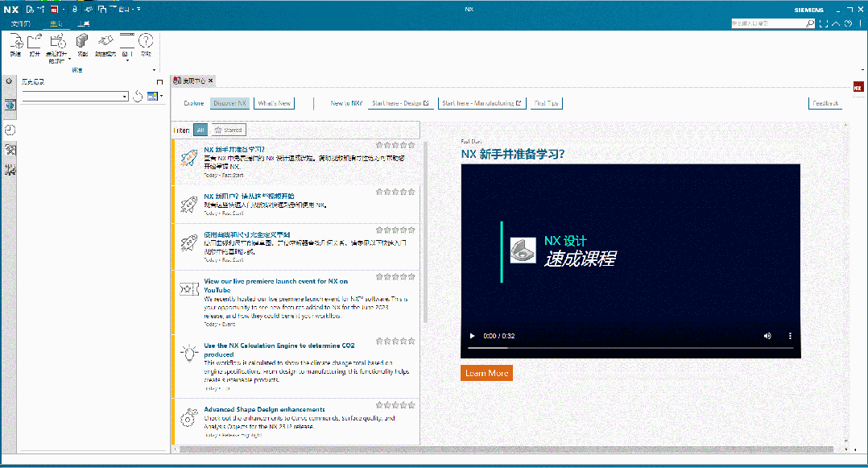
Task: Click the touch icon in the quick access toolbar
Action: coord(88,10)
